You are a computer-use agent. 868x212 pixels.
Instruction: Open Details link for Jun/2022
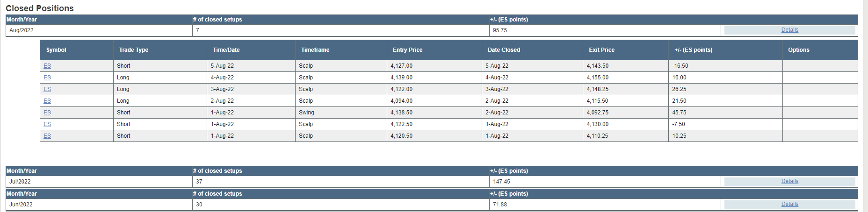pos(789,204)
